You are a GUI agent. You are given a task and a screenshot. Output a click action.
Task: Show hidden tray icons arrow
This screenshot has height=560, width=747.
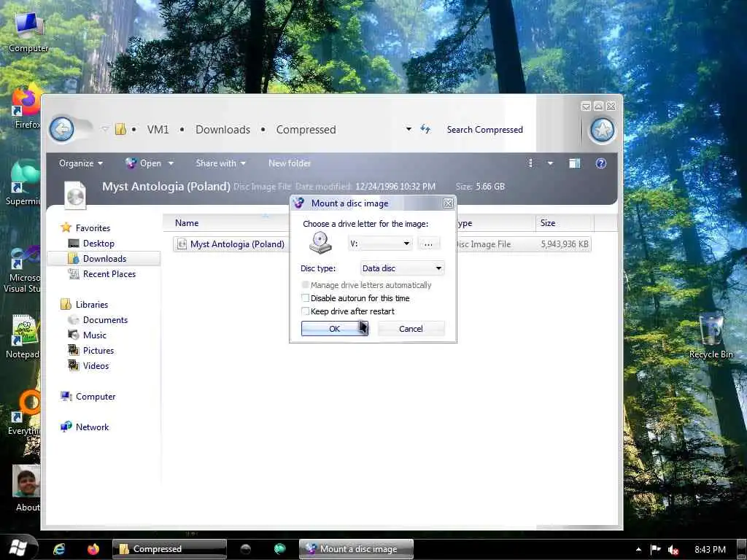click(638, 550)
